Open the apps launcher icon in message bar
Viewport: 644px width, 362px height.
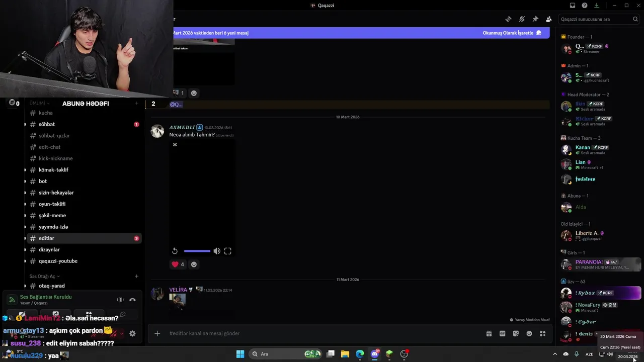543,333
